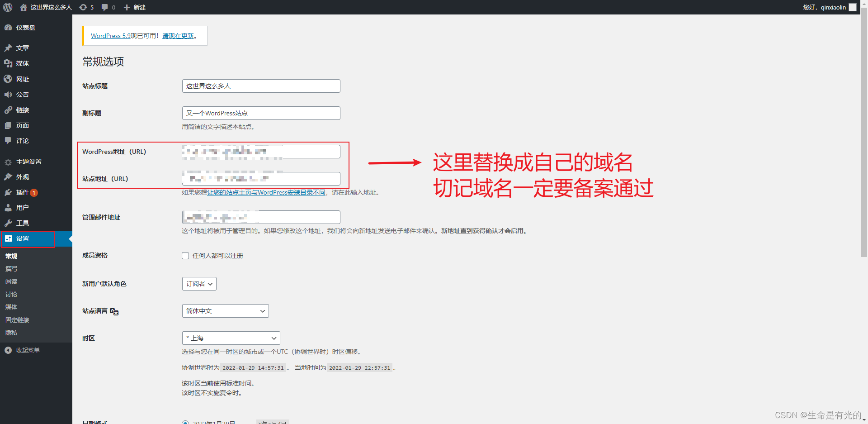Screen dimensions: 868x424
Task: Click the 主题设置 gear icon
Action: coord(8,162)
